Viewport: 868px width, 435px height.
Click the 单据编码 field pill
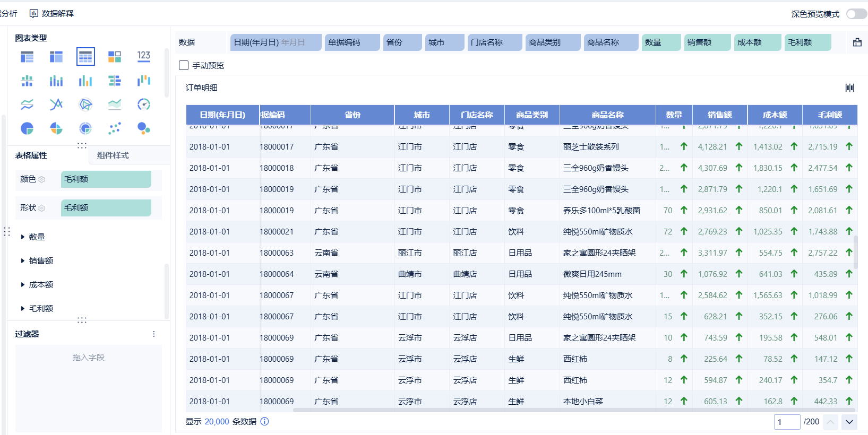point(353,42)
